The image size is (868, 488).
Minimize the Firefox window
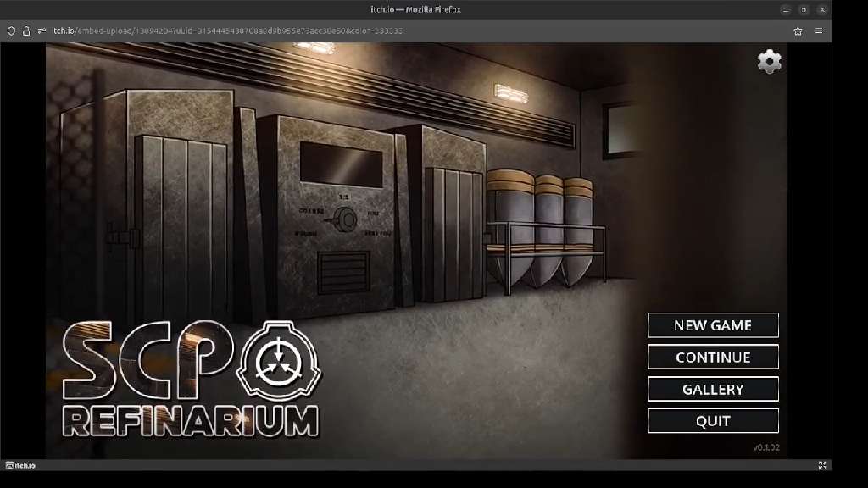point(787,9)
